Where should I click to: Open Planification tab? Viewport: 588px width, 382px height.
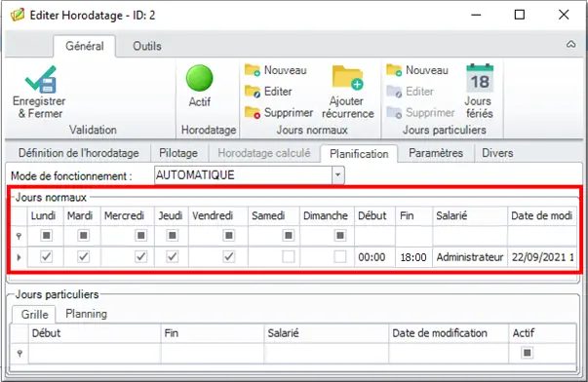[x=359, y=154]
